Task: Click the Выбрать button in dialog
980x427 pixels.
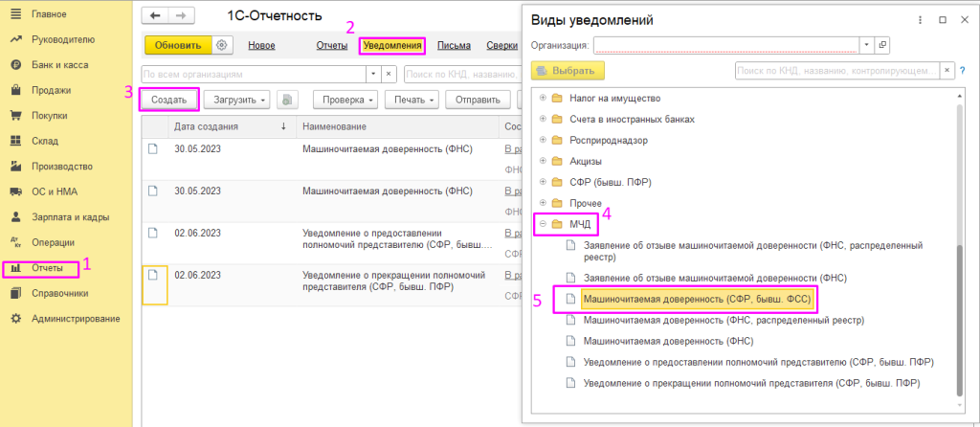Action: click(x=568, y=70)
